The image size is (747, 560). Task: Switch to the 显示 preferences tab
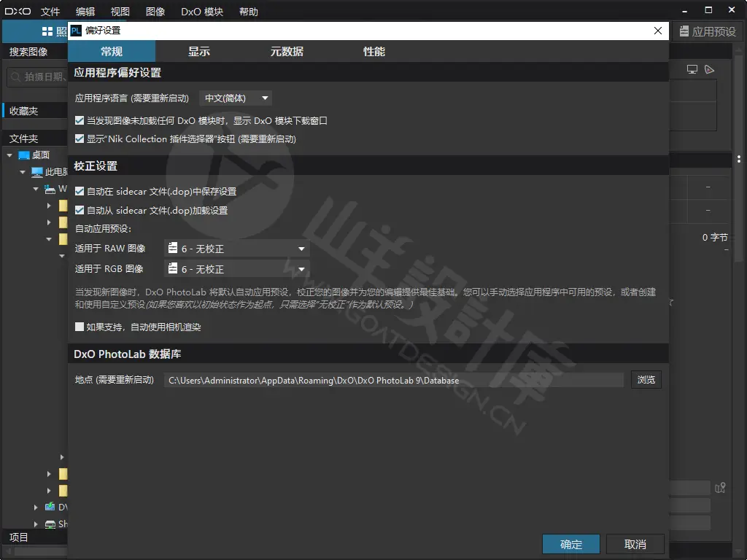pyautogui.click(x=198, y=52)
